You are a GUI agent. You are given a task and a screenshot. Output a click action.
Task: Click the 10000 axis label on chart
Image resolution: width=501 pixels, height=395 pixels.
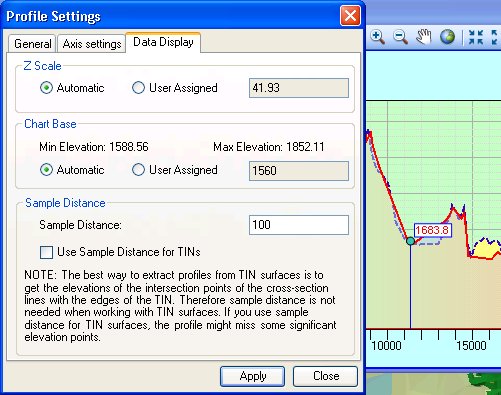point(386,345)
